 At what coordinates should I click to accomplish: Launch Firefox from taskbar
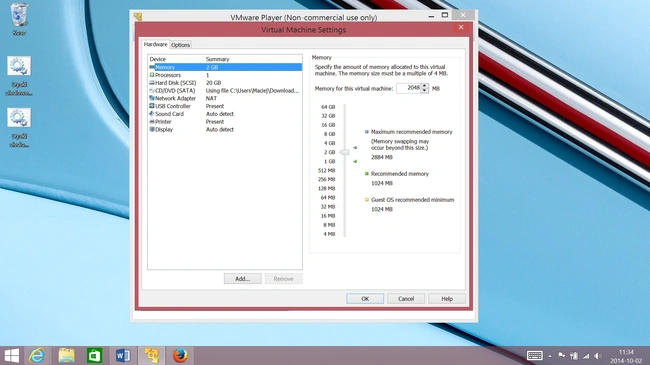(180, 356)
